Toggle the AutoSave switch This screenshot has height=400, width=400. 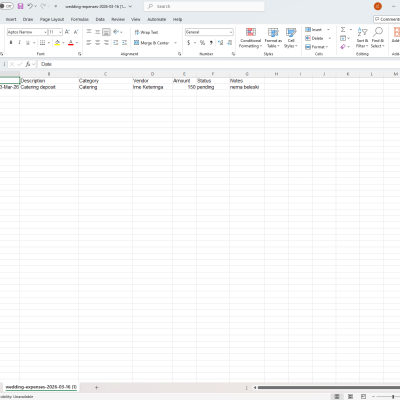pyautogui.click(x=6, y=6)
